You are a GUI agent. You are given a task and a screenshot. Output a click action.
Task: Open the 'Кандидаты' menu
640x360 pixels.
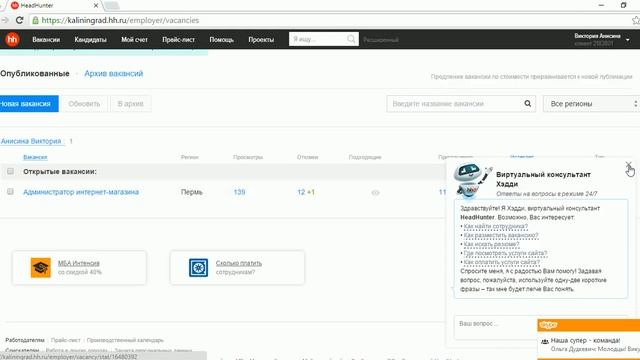(x=91, y=40)
